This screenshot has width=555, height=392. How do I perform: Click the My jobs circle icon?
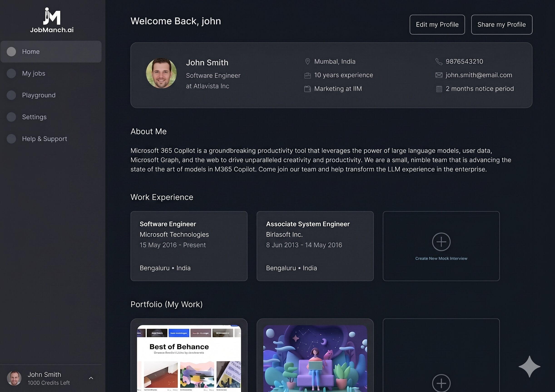[11, 73]
